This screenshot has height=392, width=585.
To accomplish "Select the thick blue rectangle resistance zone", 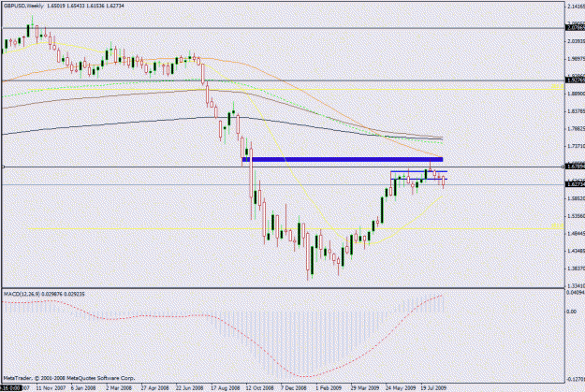I will (343, 160).
